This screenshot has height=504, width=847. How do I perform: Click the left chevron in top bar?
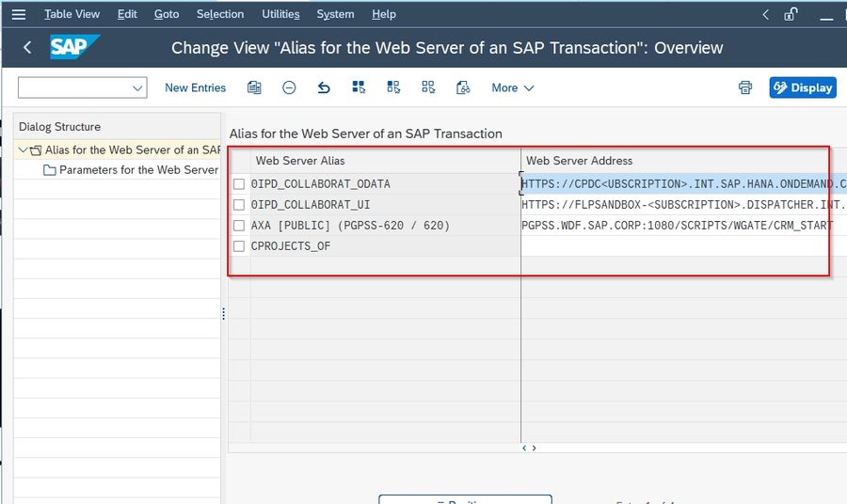tap(765, 14)
